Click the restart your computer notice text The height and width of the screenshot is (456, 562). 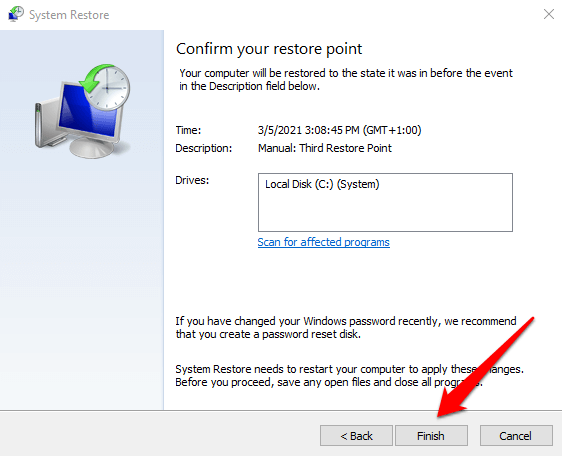tap(349, 376)
